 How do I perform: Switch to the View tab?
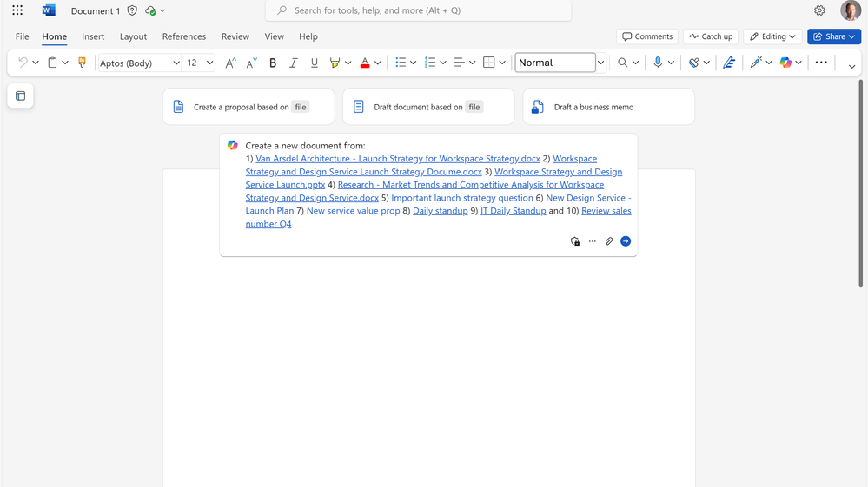point(274,36)
